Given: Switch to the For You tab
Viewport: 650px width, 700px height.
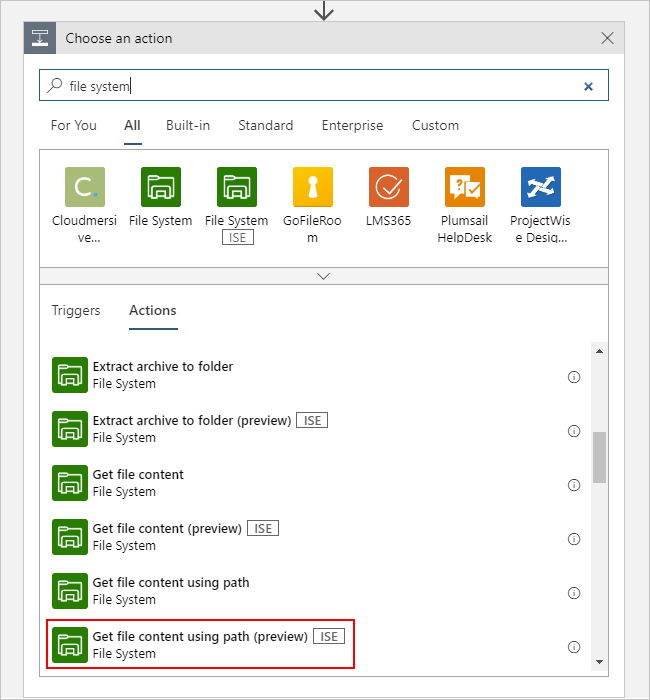Looking at the screenshot, I should click(x=74, y=125).
